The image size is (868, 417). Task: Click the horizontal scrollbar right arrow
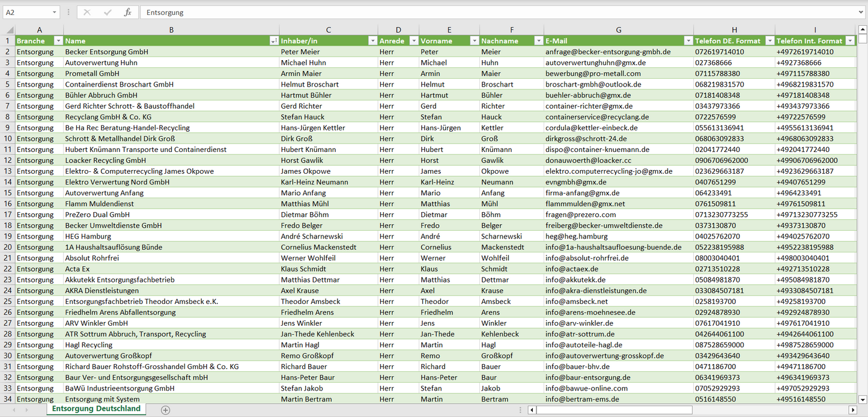click(852, 410)
